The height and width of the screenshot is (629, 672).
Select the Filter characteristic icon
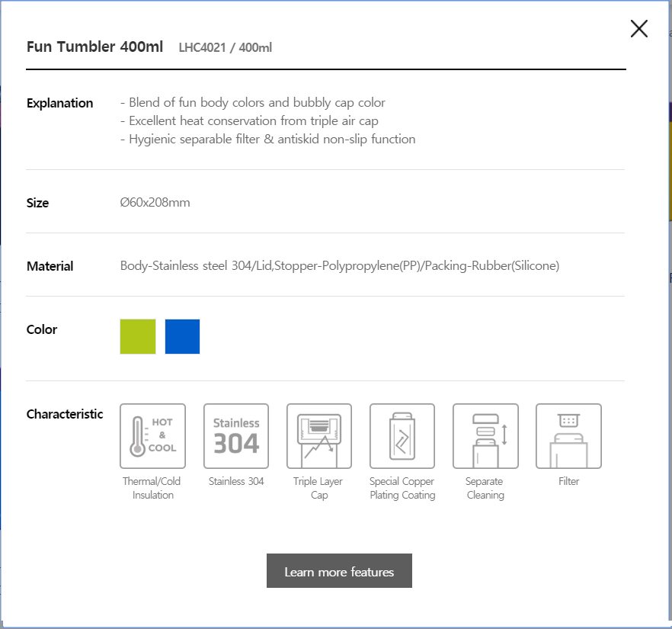568,436
